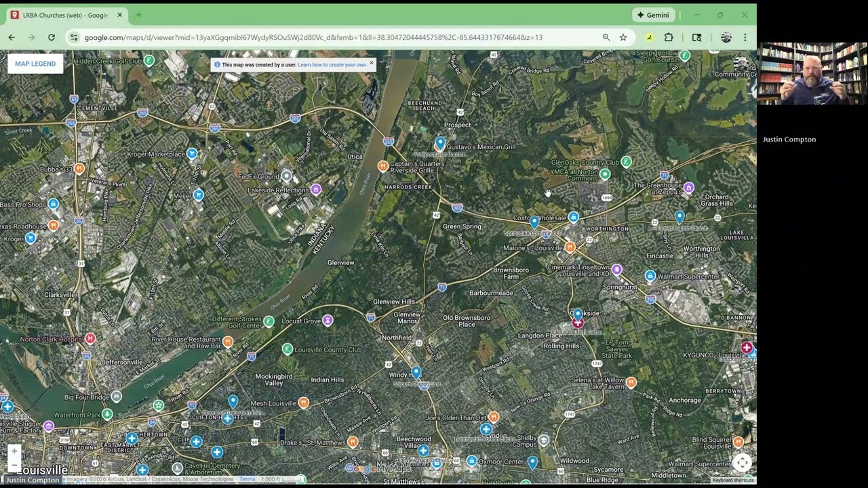Click the Kroger Marketplace shopping marker
868x488 pixels.
[x=192, y=154]
